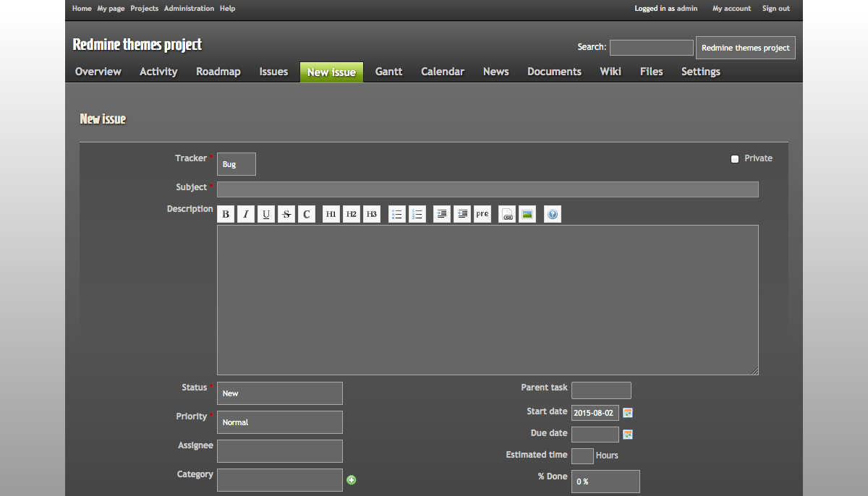Open My page link

111,9
